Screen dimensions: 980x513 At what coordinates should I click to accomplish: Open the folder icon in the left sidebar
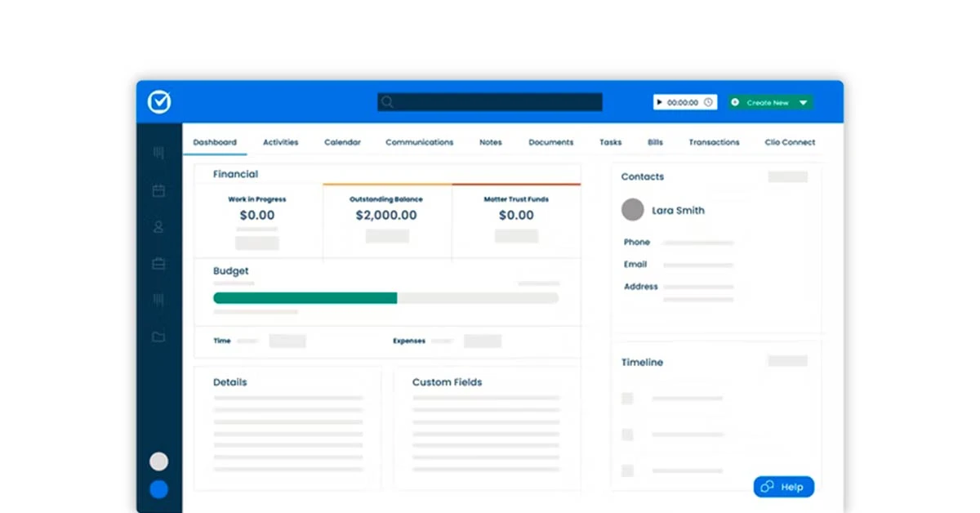tap(158, 336)
